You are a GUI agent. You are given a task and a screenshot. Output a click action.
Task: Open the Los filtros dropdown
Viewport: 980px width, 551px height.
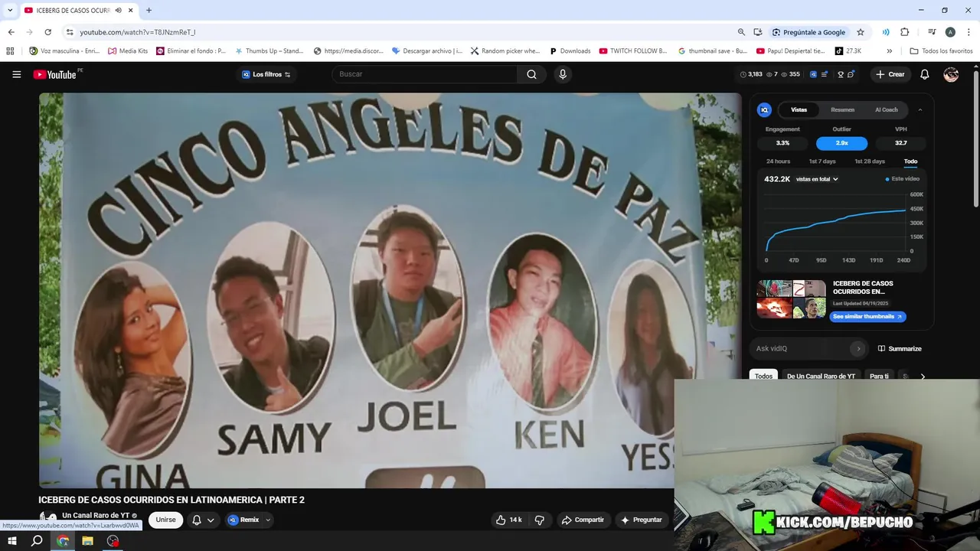coord(266,74)
